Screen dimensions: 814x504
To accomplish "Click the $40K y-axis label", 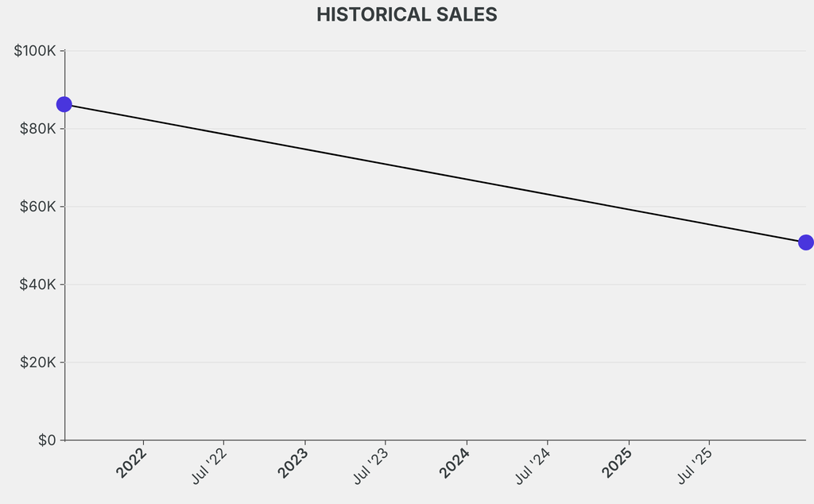I will point(37,285).
